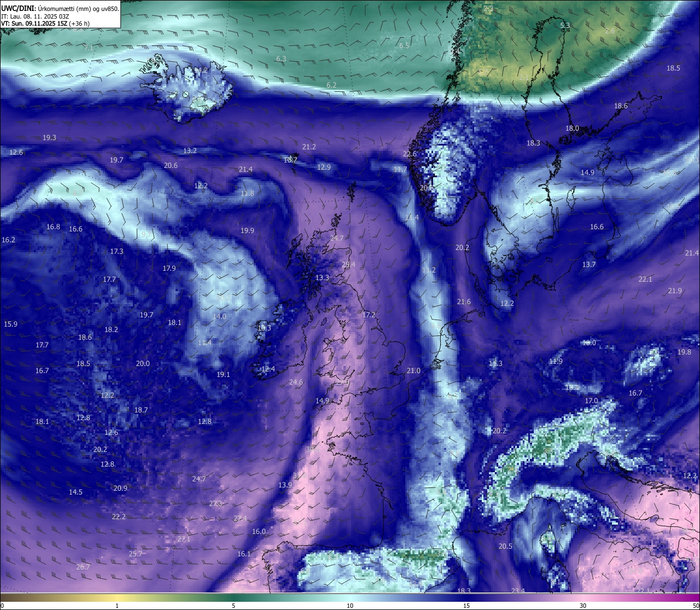Click the 16.0 map value
700x610 pixels.
pyautogui.click(x=259, y=532)
